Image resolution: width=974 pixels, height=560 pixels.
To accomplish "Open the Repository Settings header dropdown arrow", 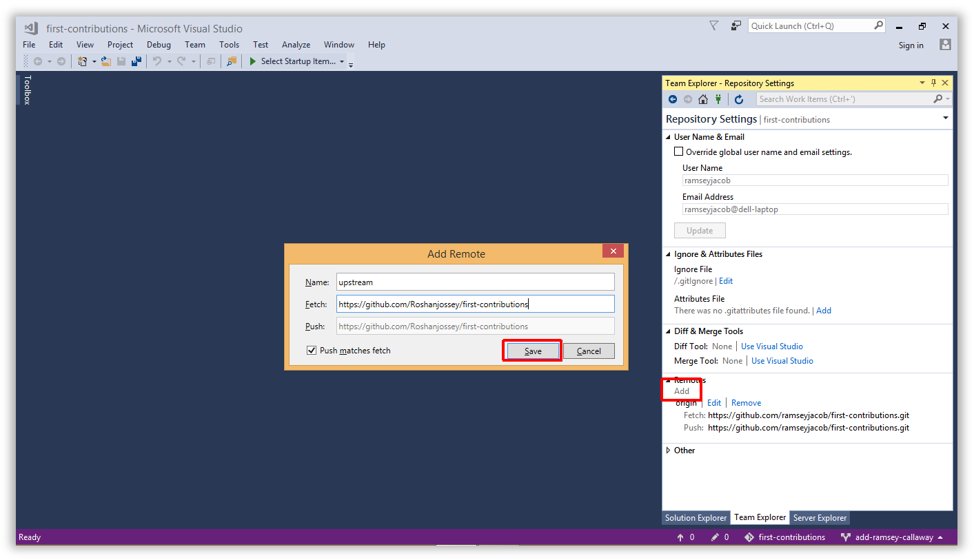I will [946, 118].
